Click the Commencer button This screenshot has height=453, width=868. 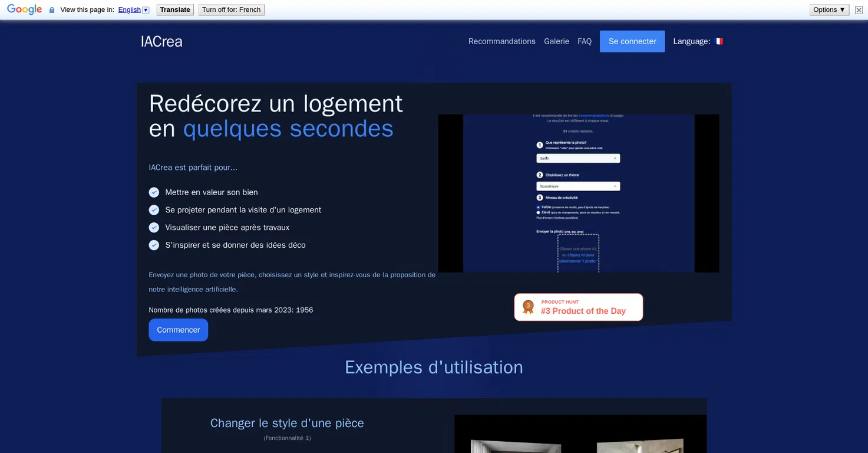click(179, 330)
